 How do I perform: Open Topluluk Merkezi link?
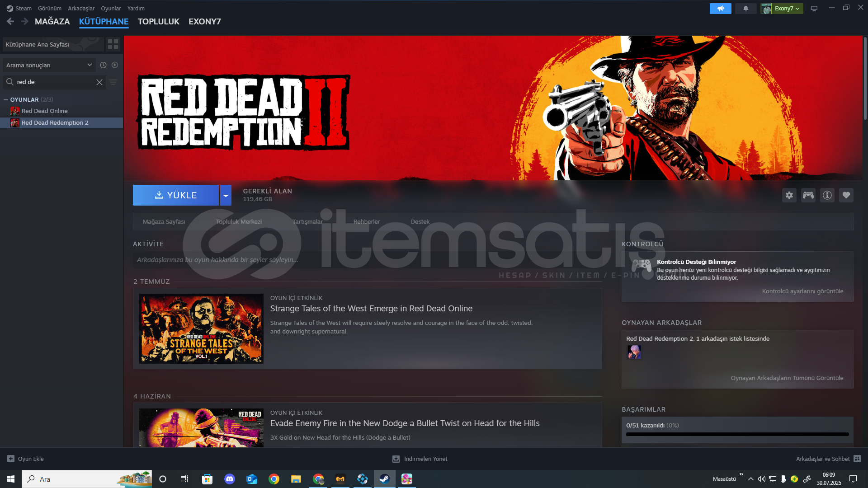[x=239, y=222]
